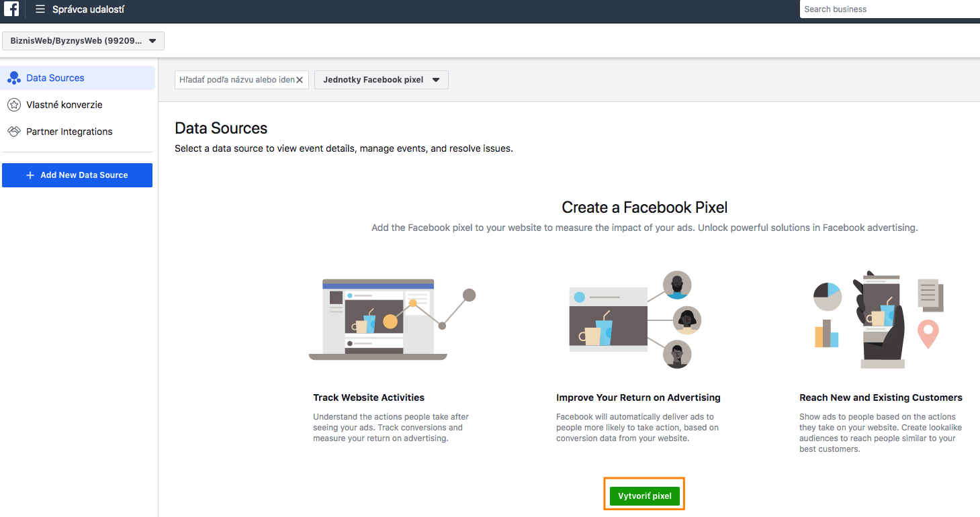Viewport: 980px width, 517px height.
Task: Click the Facebook logo icon
Action: 11,9
